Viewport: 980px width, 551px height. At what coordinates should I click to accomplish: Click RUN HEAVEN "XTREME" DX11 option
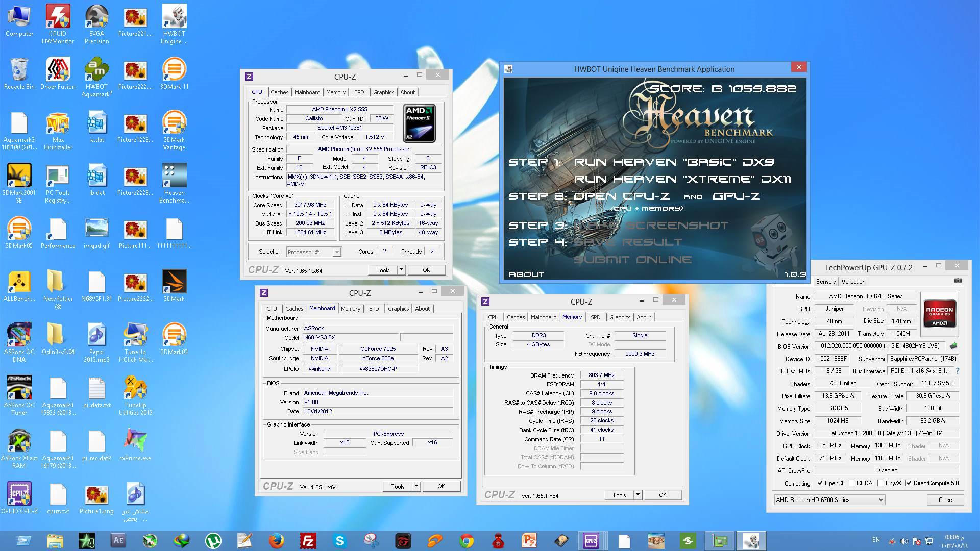683,179
